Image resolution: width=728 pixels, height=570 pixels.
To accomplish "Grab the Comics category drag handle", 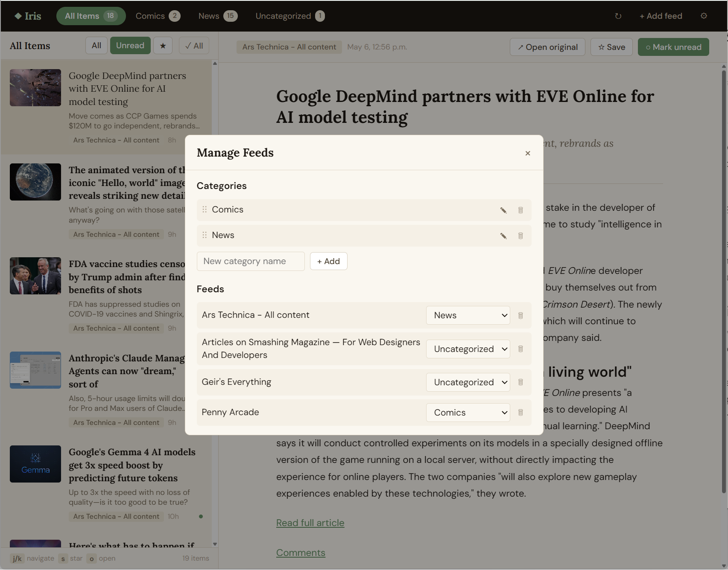I will (205, 209).
